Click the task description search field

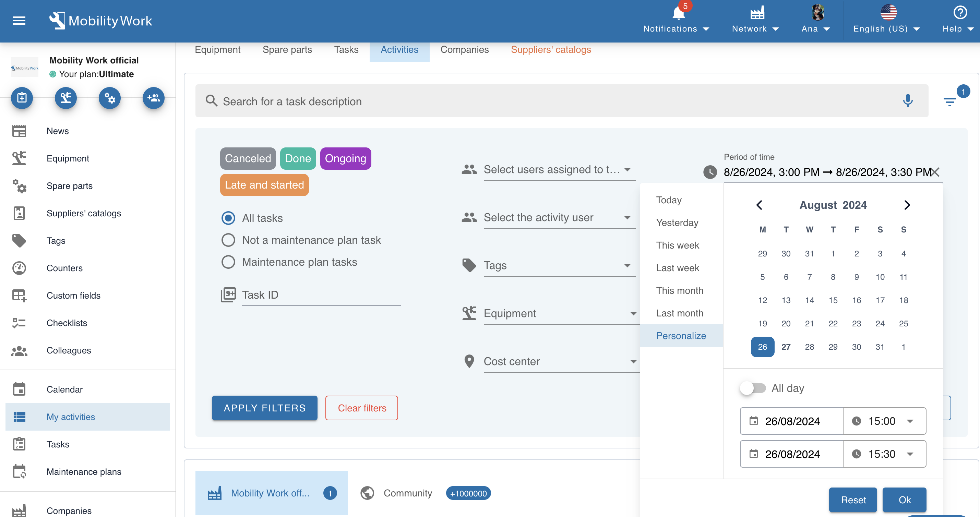pos(562,101)
